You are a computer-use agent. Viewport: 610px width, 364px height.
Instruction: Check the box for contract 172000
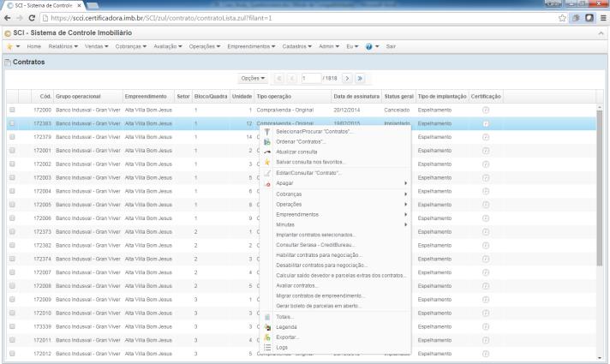12,110
